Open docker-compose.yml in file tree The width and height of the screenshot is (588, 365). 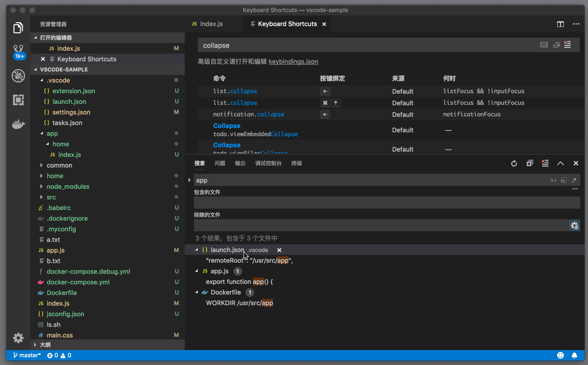click(x=78, y=282)
